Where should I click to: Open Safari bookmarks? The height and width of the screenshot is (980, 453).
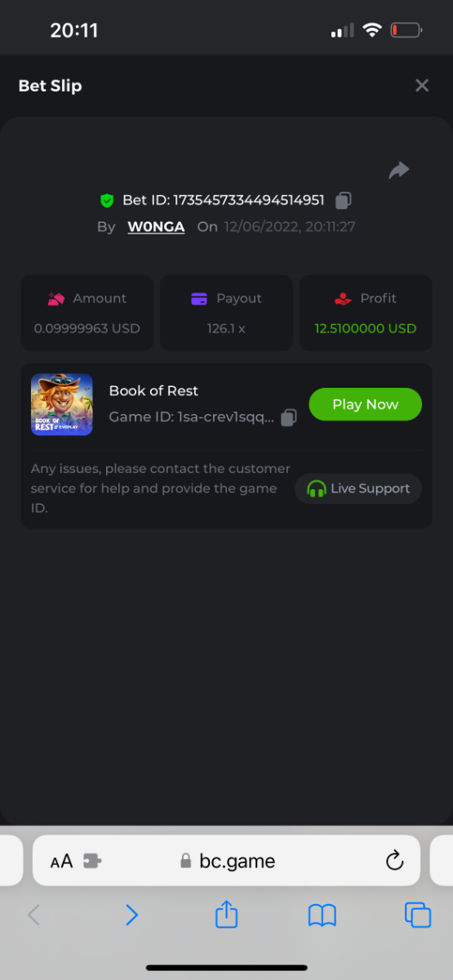[322, 915]
